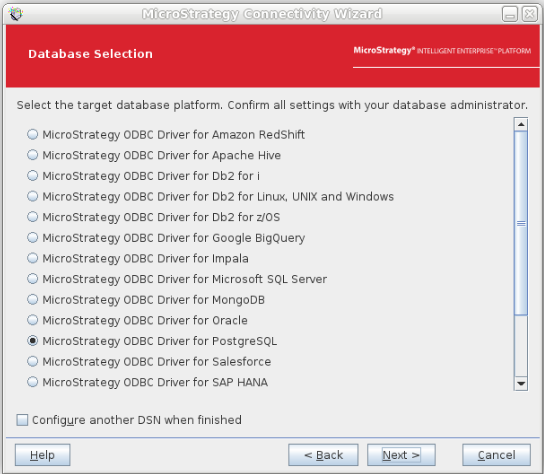Minimize the Connectivity Wizard window

click(510, 14)
